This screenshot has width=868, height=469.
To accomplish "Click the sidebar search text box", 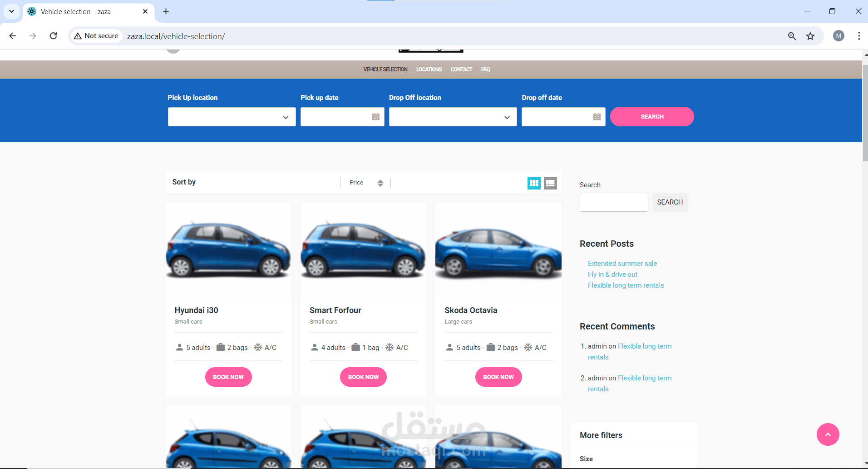I will tap(614, 202).
